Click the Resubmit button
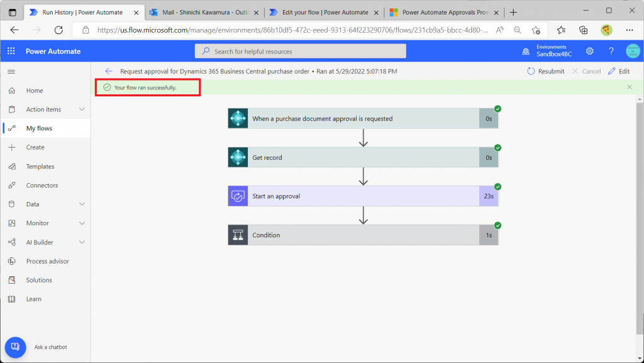The image size is (644, 363). 546,71
